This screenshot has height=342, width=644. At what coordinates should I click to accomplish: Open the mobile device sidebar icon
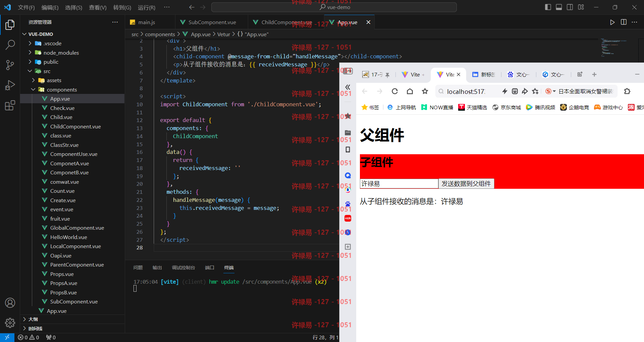[348, 150]
